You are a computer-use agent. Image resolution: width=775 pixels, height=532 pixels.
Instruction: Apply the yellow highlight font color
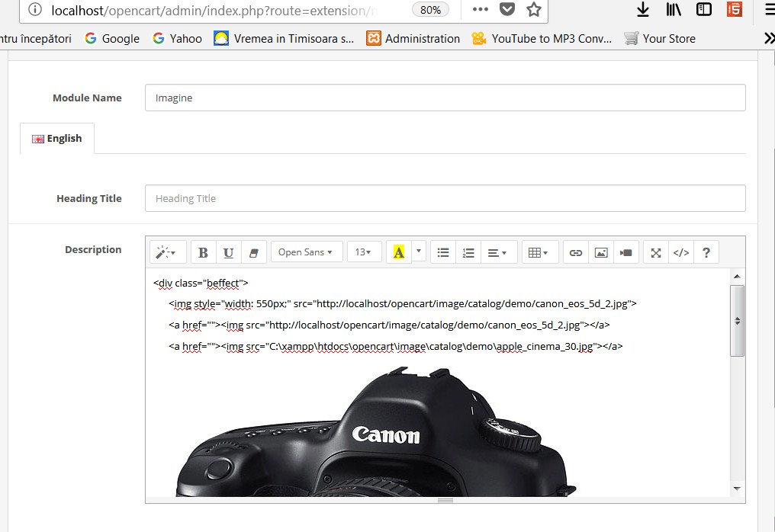click(399, 252)
